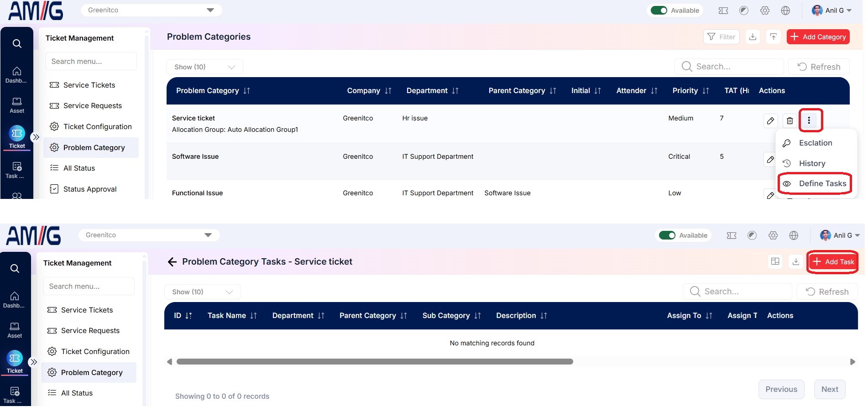Edit the Software Issue category row
The width and height of the screenshot is (868, 417).
tap(770, 159)
